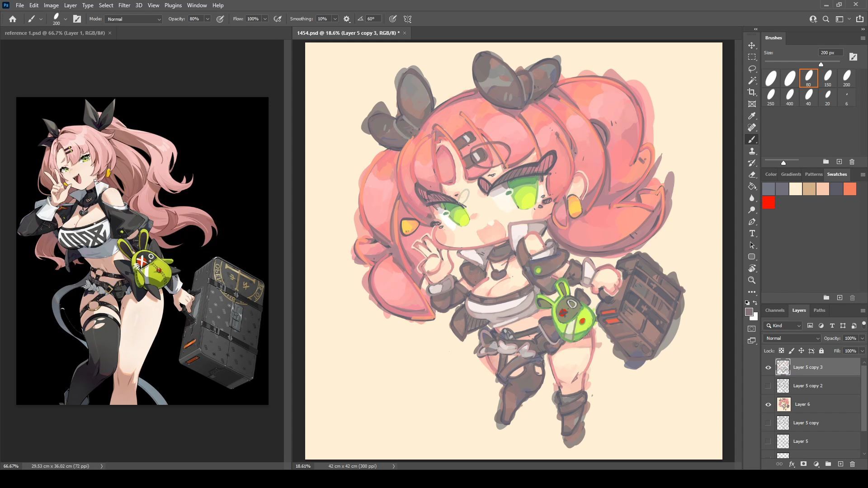
Task: Switch to reference 1.psd document tab
Action: 55,33
